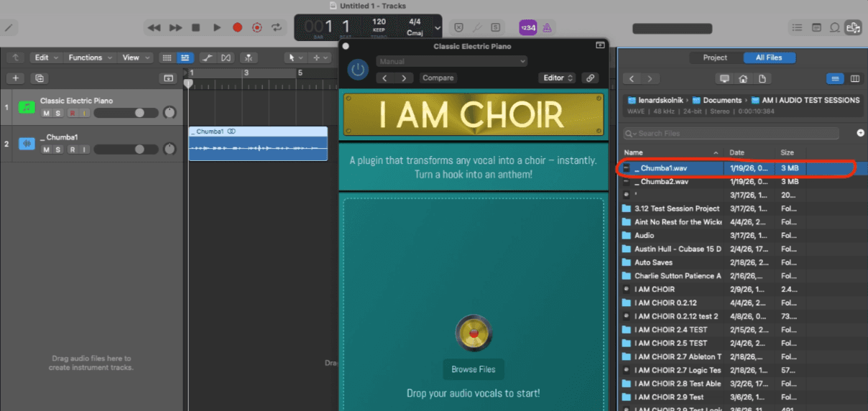
Task: Mute the Classic Electric Piano track
Action: coord(46,113)
